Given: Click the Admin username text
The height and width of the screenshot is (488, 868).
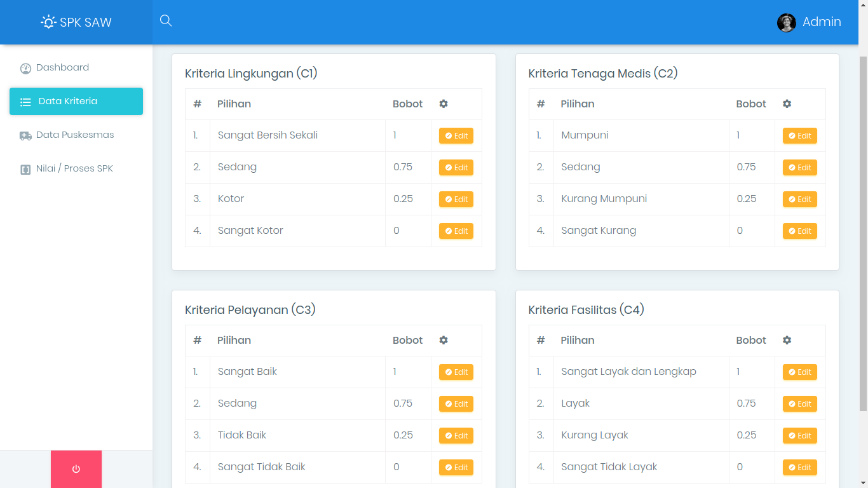Looking at the screenshot, I should click(822, 22).
